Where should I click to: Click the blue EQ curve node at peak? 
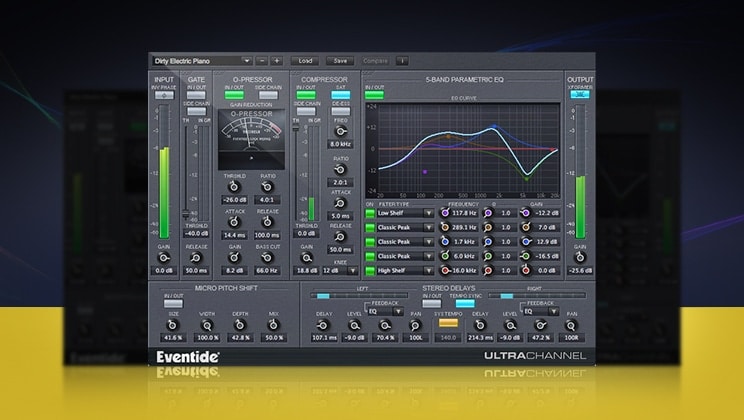click(x=495, y=126)
